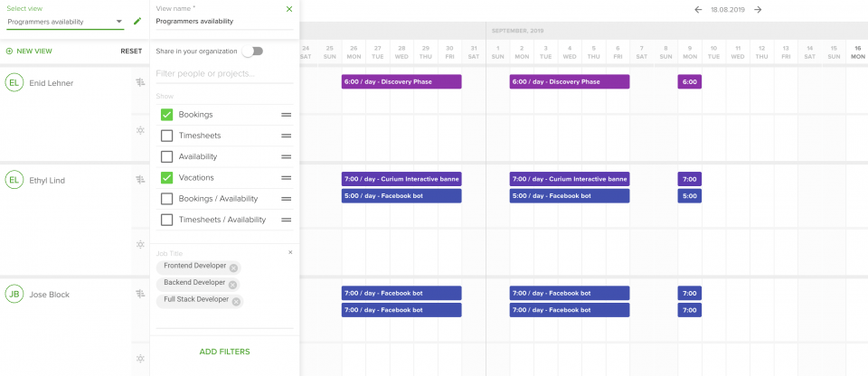Screen dimensions: 868x376
Task: Click the filter icon beside Enid Lehner
Action: point(141,82)
